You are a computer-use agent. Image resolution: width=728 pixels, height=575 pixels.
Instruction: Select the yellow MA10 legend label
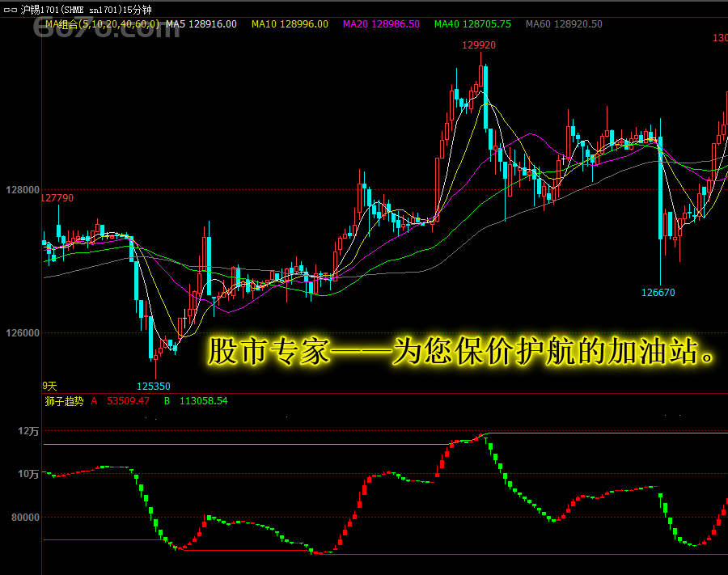point(290,24)
